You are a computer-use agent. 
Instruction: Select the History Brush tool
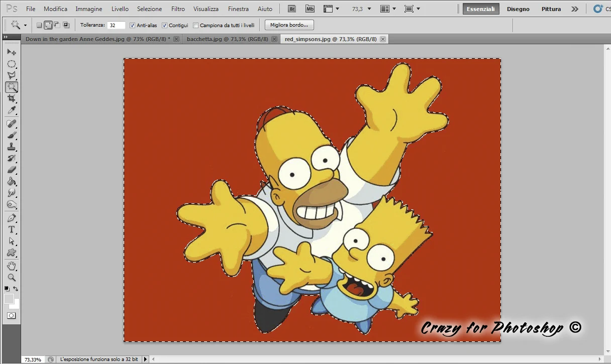click(x=11, y=158)
